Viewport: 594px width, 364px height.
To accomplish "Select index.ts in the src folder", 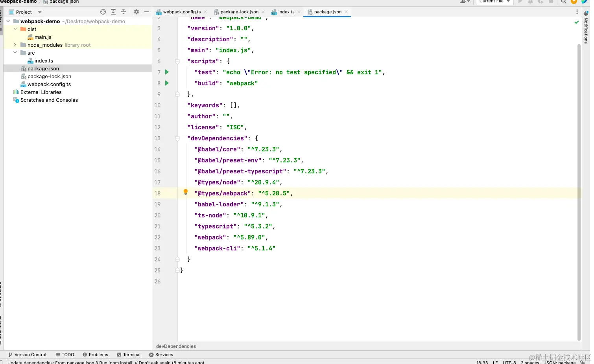I will 44,61.
